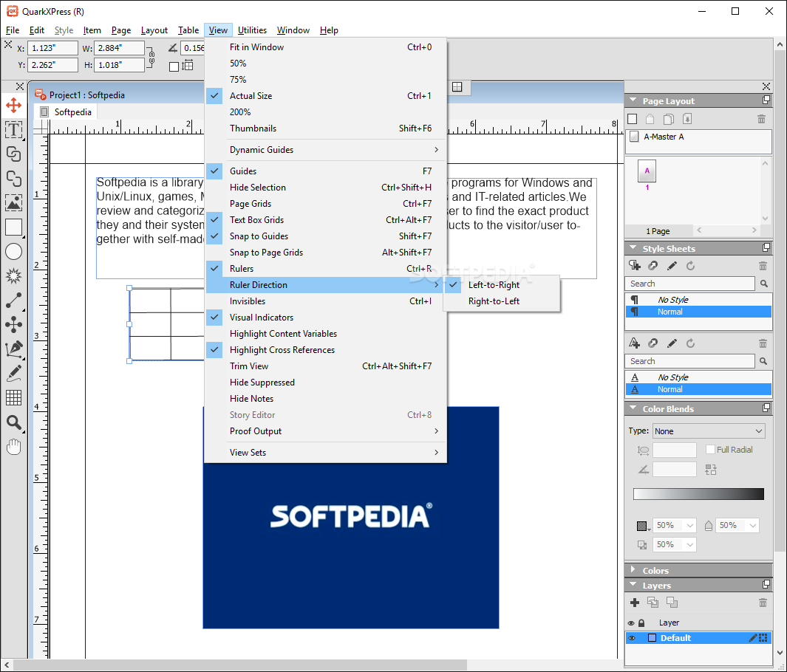This screenshot has width=787, height=672.
Task: Click the new paragraph style sheet icon
Action: coord(635,266)
